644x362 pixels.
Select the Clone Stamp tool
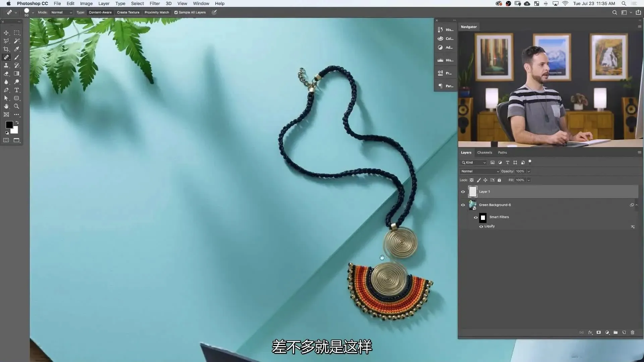click(x=6, y=65)
